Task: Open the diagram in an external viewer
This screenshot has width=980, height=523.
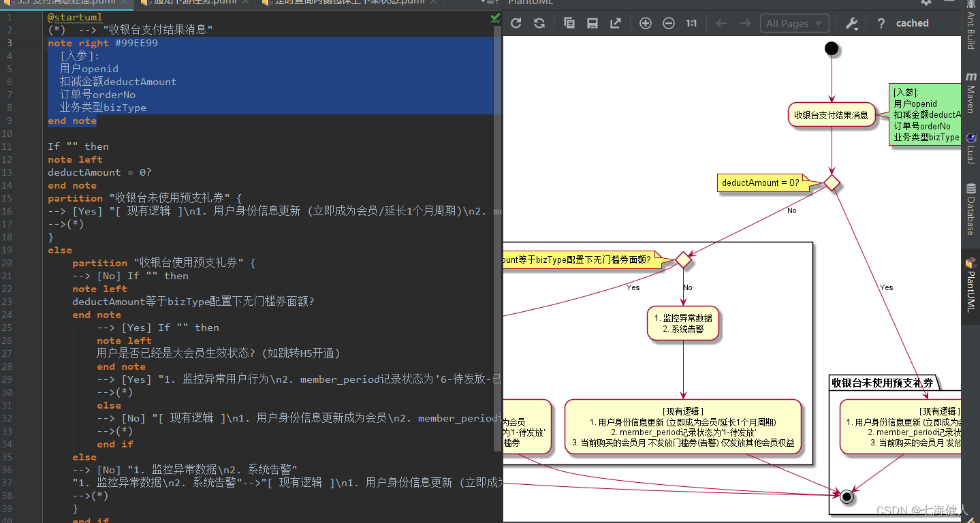Action: pos(615,22)
